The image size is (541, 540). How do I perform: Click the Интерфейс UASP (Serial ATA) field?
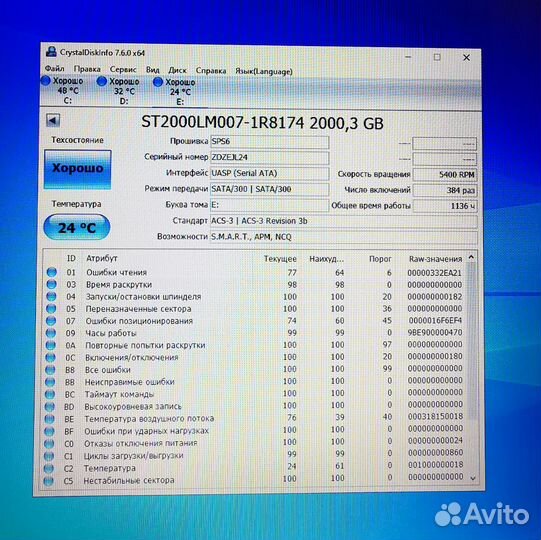[269, 174]
